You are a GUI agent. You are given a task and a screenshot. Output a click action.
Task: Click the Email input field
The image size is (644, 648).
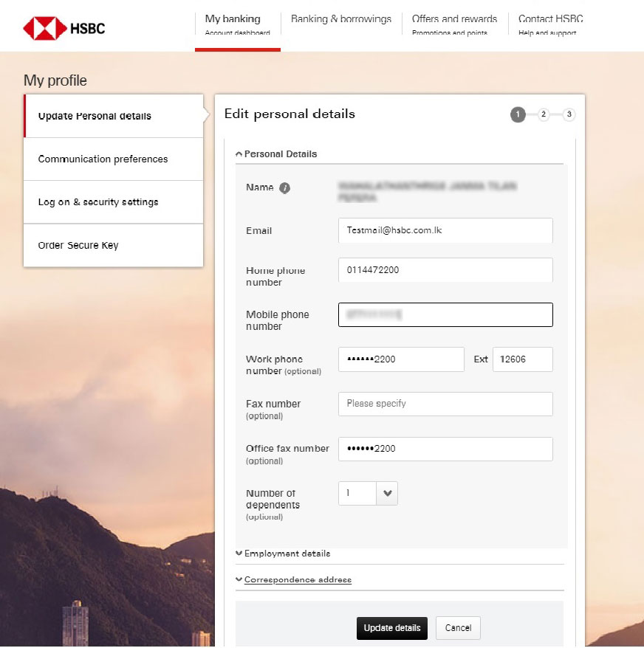(x=445, y=230)
